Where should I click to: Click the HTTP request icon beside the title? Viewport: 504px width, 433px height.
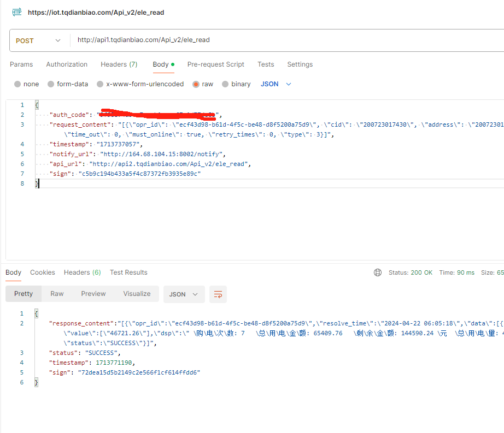[x=17, y=12]
